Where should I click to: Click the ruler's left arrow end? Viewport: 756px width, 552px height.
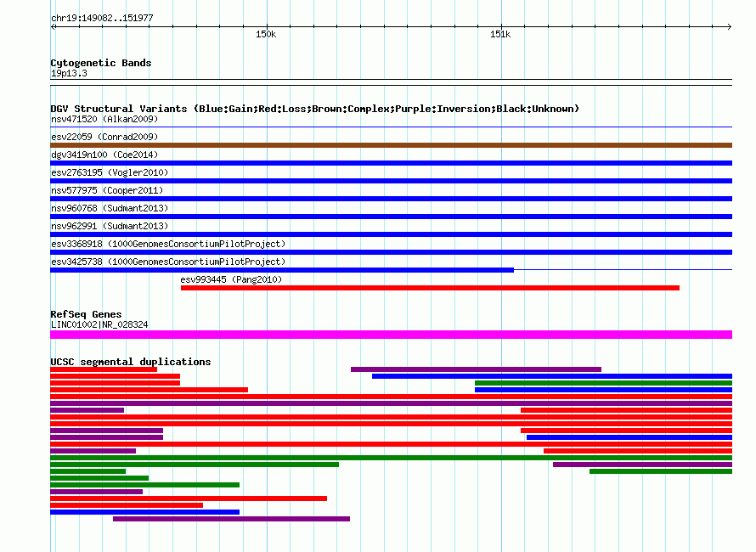pos(53,27)
